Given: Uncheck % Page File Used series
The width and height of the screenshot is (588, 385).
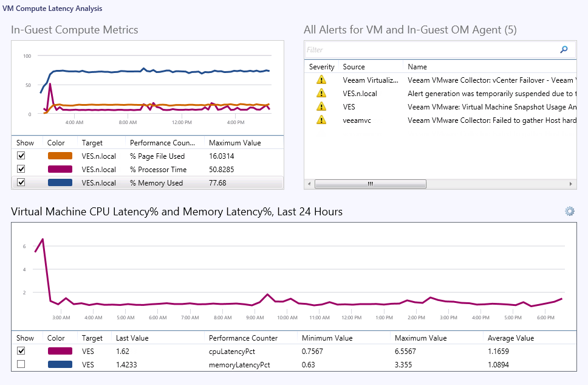Looking at the screenshot, I should [x=21, y=156].
